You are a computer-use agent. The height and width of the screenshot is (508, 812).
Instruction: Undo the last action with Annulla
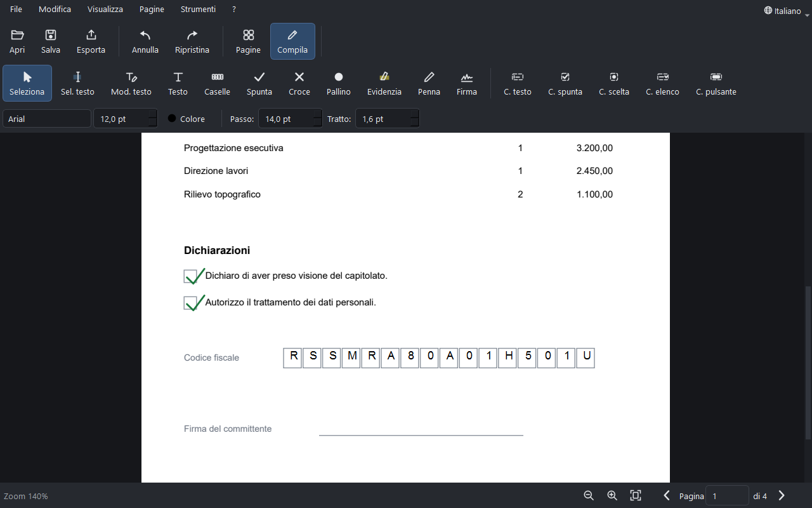click(145, 41)
